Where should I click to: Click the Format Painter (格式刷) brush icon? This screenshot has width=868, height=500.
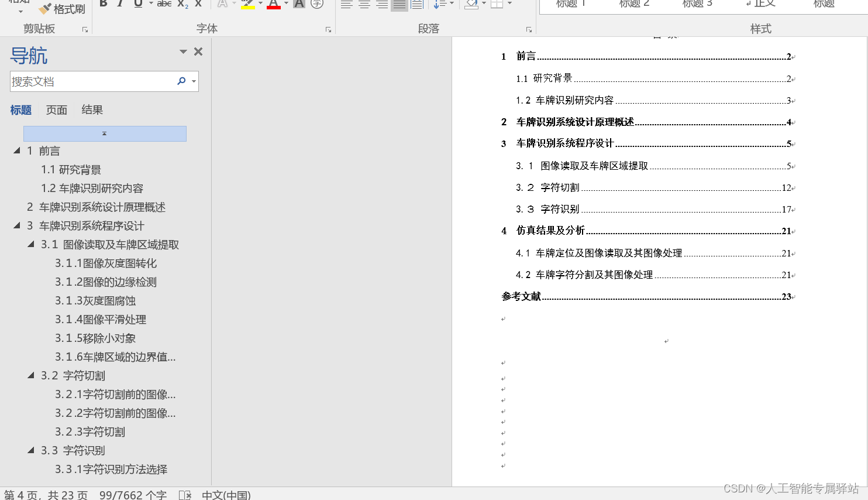45,9
